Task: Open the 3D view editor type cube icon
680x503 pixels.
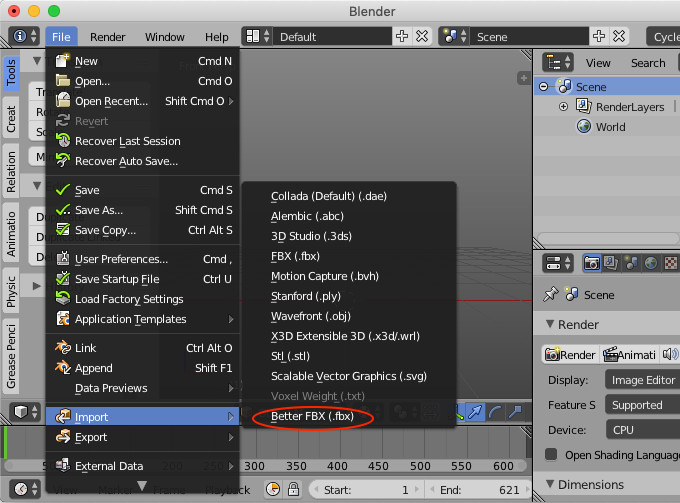Action: tap(25, 412)
